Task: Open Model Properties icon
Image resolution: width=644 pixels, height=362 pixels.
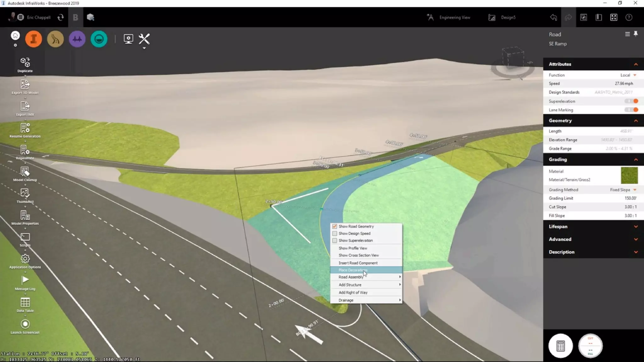Action: 25,215
